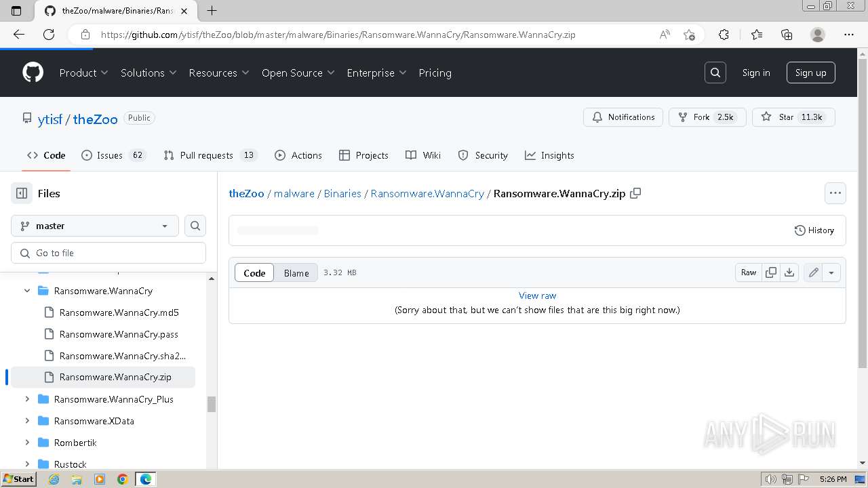868x488 pixels.
Task: Switch to Code view
Action: [x=254, y=272]
